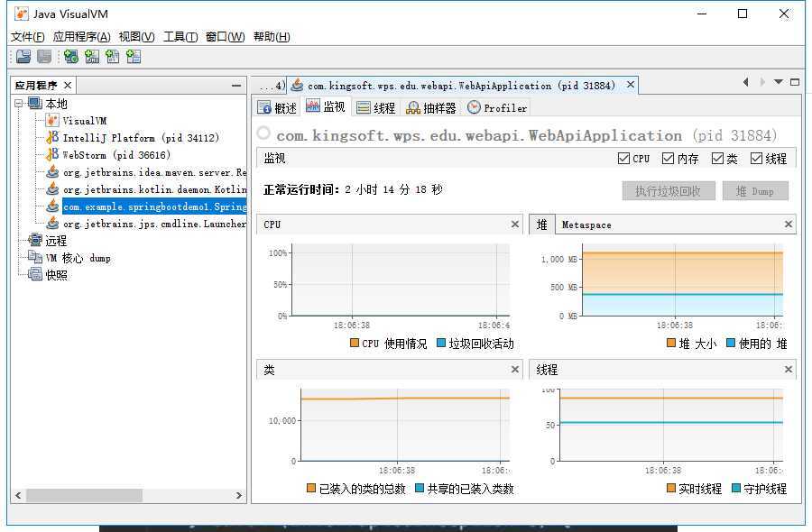812x532 pixels.
Task: Minimize the 应用程序 panel with dash icon
Action: (236, 86)
